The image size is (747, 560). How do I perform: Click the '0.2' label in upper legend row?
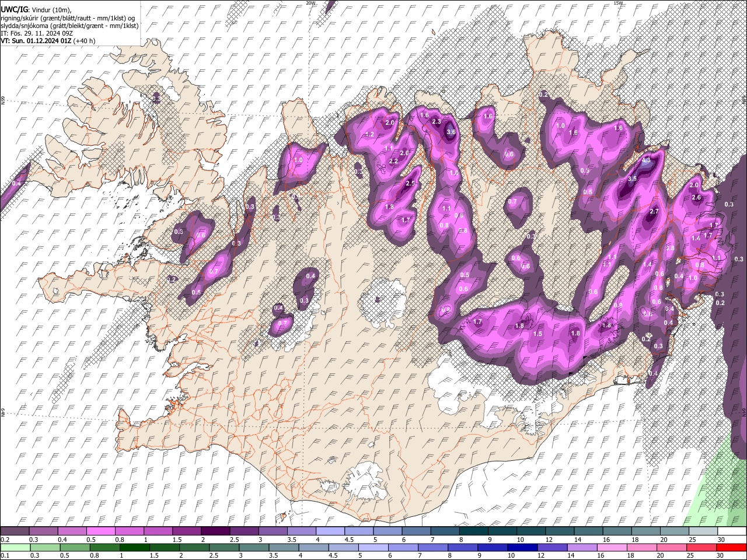click(x=5, y=540)
